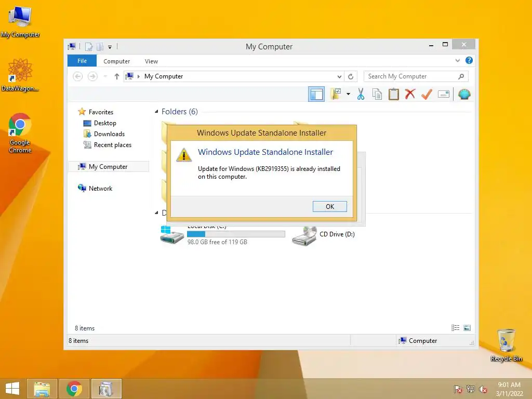Image resolution: width=532 pixels, height=399 pixels.
Task: Click the Cut scissors icon
Action: click(361, 94)
